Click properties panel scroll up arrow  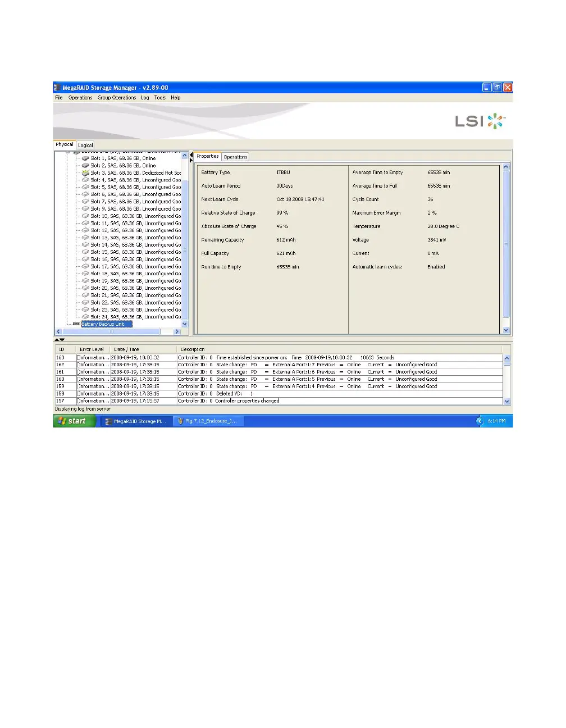click(x=506, y=167)
